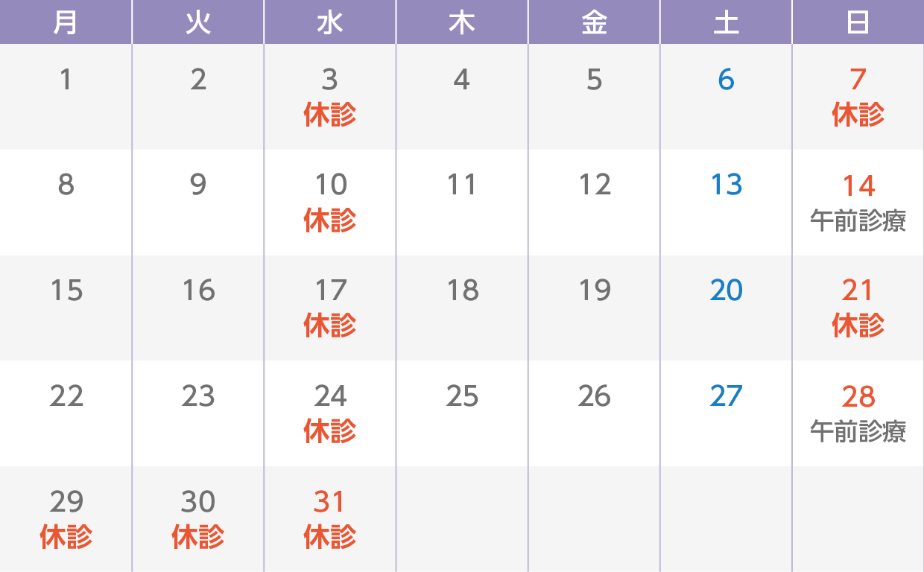Click the 休診 label under date 29

click(x=66, y=537)
